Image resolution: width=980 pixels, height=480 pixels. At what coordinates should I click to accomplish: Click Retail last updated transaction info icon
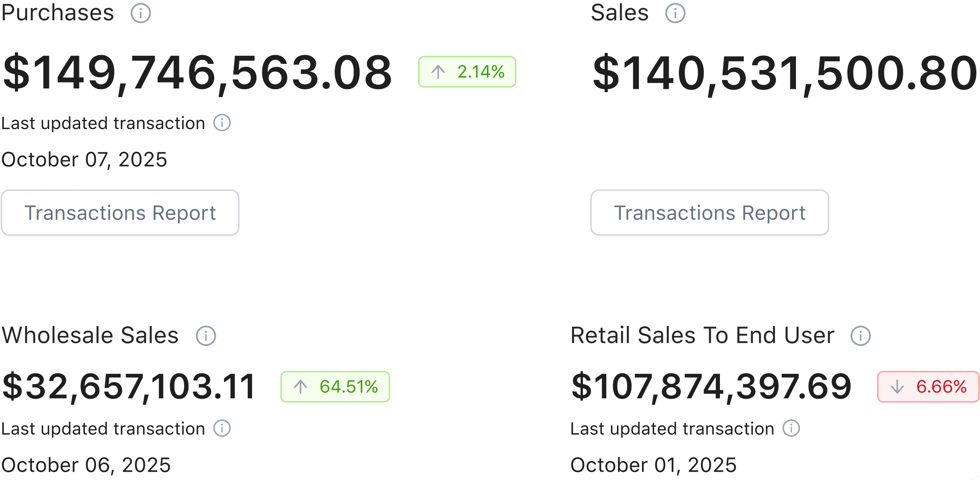click(791, 428)
